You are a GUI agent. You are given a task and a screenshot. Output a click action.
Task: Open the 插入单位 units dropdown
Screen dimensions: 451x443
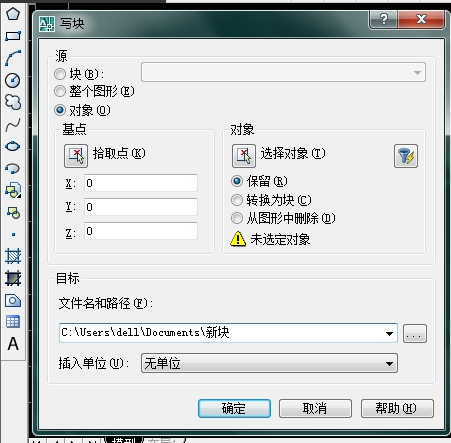269,363
